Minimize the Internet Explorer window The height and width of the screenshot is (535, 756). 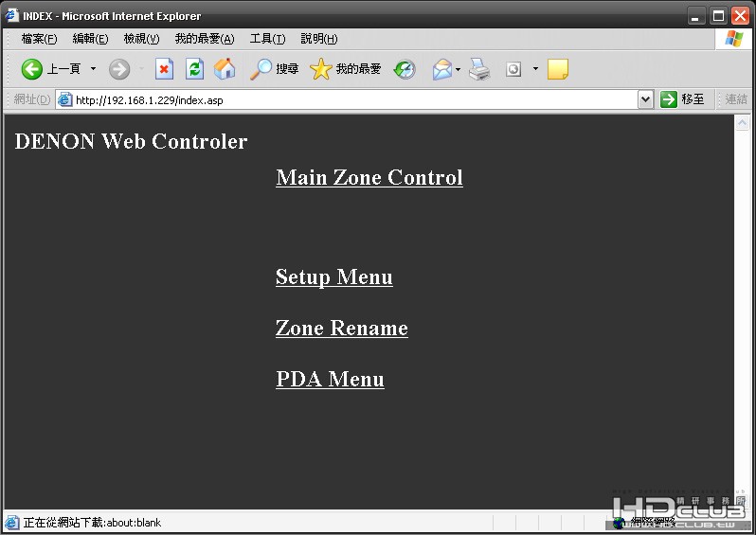694,16
